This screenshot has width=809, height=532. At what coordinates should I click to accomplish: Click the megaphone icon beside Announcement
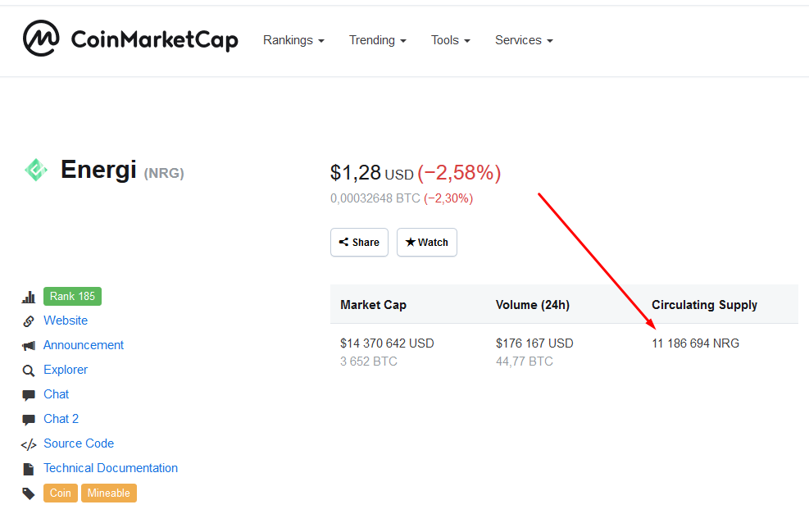point(29,346)
